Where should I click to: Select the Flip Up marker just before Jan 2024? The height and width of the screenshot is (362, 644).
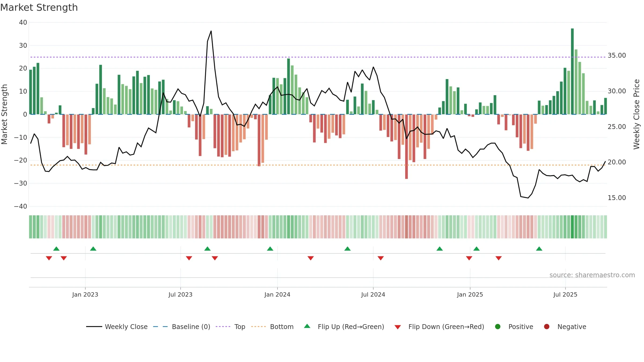(x=270, y=249)
